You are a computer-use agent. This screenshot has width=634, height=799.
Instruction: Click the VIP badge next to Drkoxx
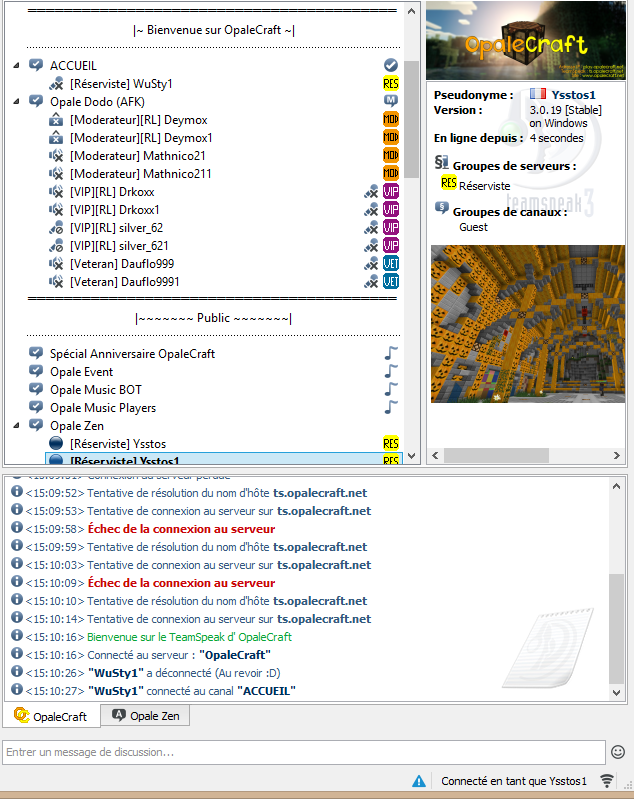391,192
